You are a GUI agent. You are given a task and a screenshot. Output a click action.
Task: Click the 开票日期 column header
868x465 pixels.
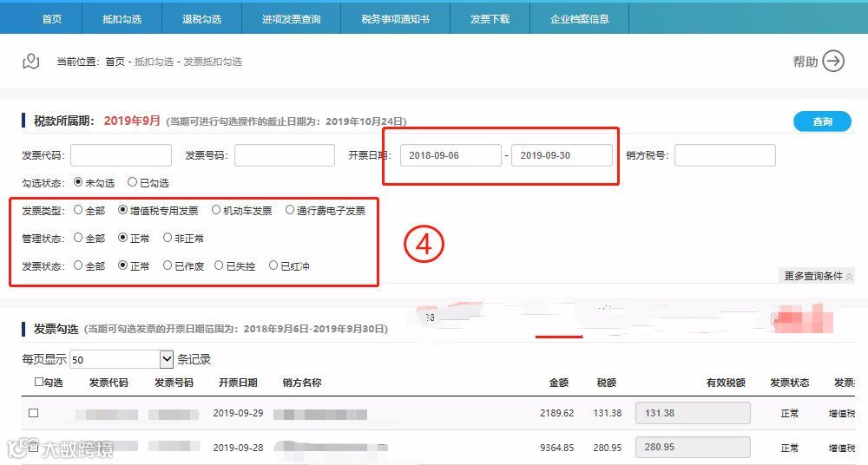(238, 383)
